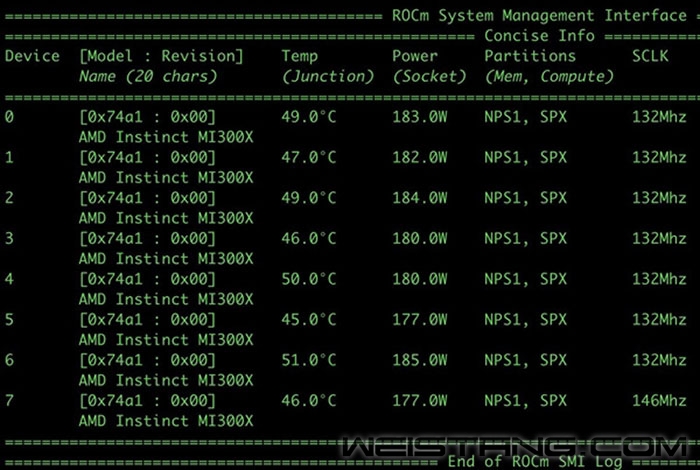Click 'NPS1, SPX' in device 0 row
700x470 pixels.
(x=525, y=117)
